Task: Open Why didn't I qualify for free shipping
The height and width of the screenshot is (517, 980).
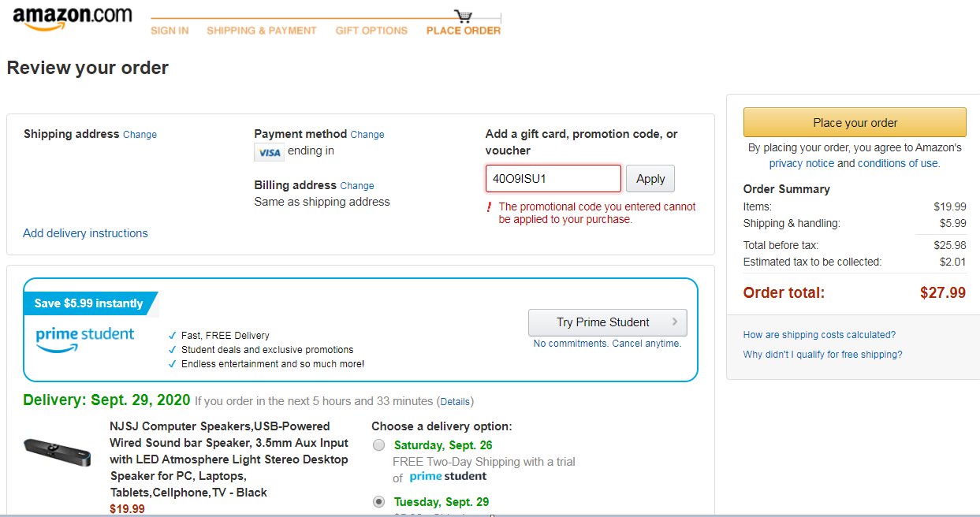Action: click(x=822, y=355)
